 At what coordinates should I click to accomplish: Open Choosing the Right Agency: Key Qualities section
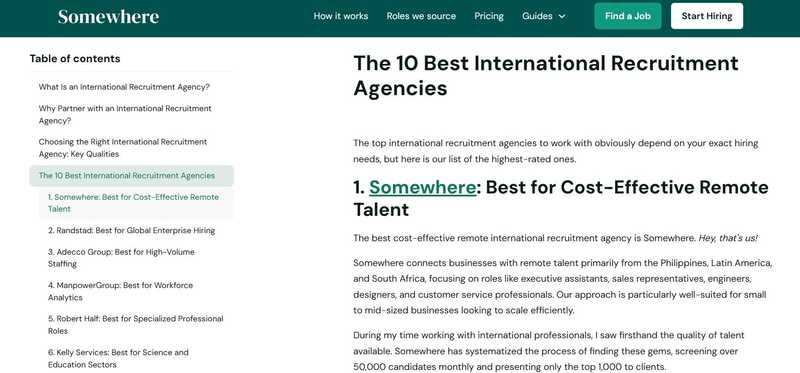pyautogui.click(x=123, y=148)
